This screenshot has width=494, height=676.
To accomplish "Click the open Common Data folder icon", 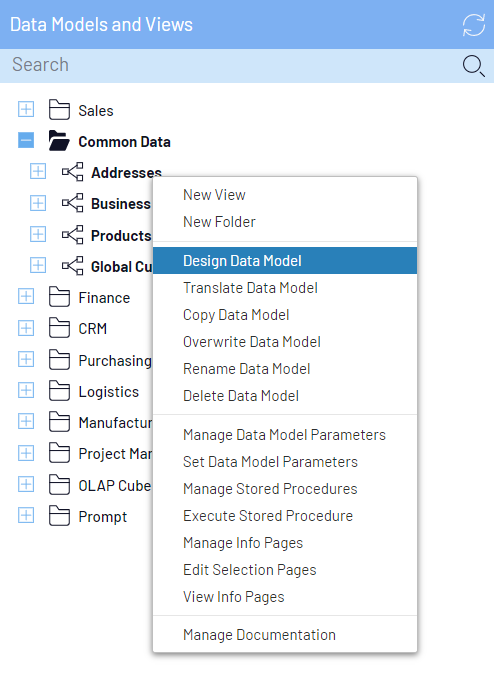I will point(59,141).
